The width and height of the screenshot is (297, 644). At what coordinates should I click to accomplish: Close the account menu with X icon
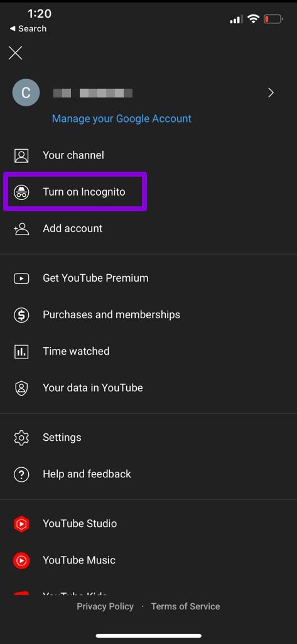(x=16, y=53)
